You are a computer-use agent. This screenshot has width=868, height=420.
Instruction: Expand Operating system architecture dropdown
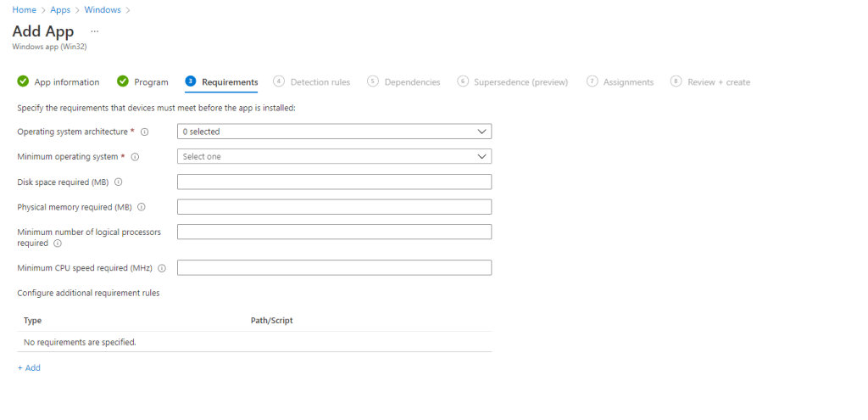(x=334, y=132)
